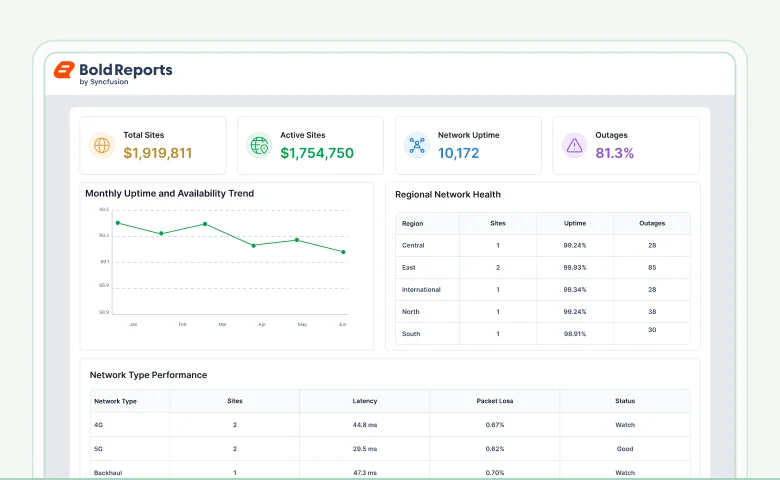Select the East region row label
This screenshot has width=780, height=480.
click(408, 268)
